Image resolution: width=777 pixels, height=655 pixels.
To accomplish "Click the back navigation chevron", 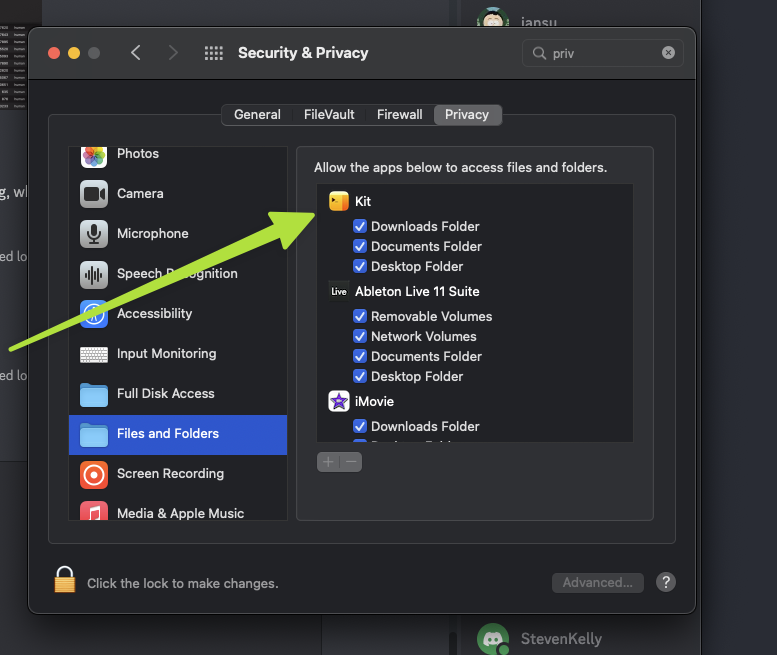I will click(x=136, y=53).
